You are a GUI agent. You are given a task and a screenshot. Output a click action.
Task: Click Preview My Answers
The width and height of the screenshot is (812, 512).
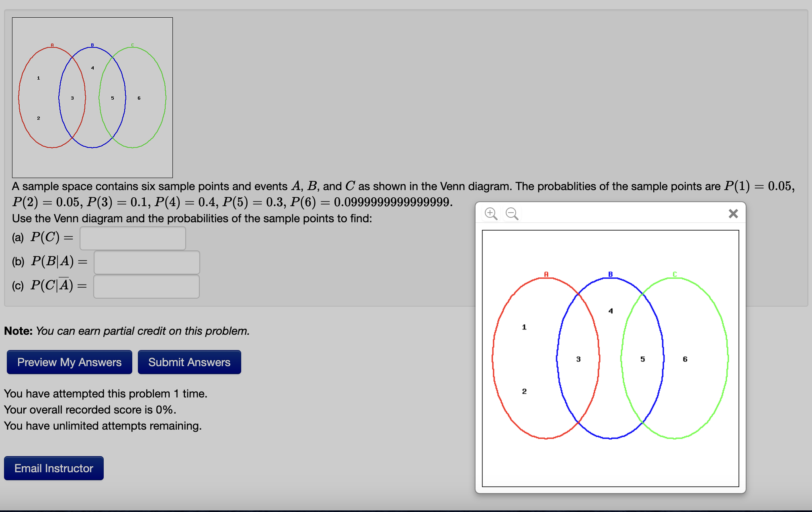pos(69,362)
